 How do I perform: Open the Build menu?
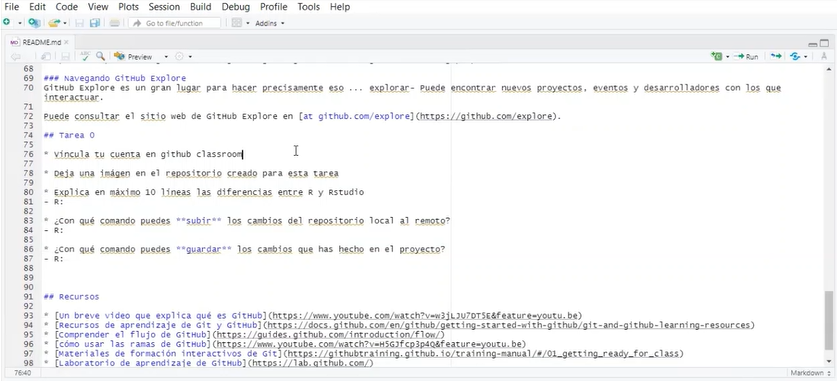201,7
